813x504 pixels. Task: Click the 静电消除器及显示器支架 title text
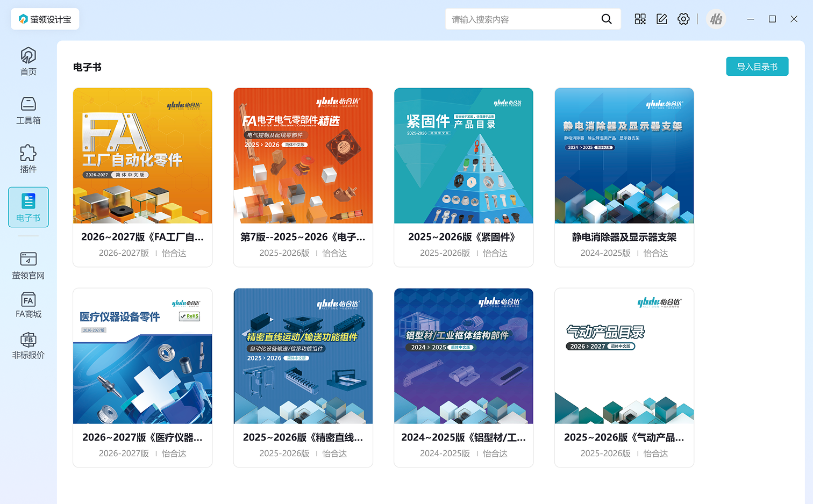point(624,237)
